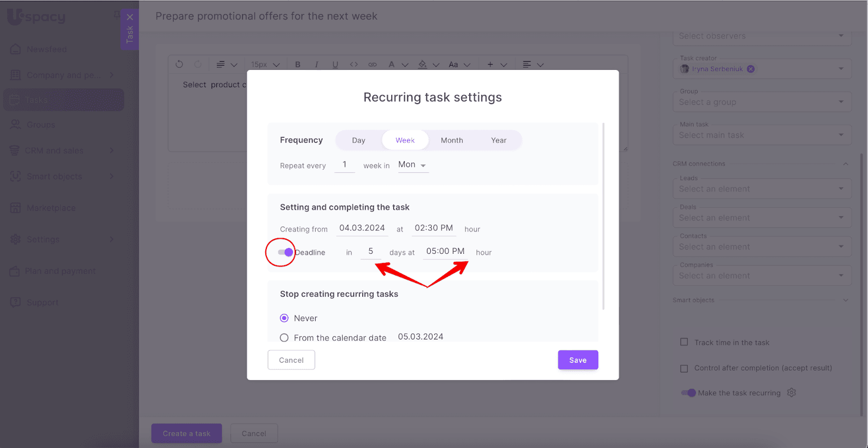Select From the calendar date option
Screen dimensions: 868x448
tap(284, 338)
